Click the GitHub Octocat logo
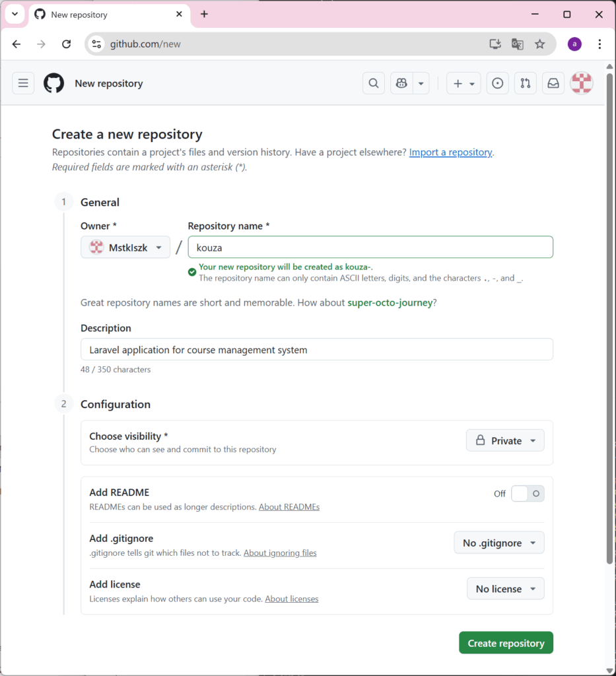The width and height of the screenshot is (616, 676). (54, 83)
